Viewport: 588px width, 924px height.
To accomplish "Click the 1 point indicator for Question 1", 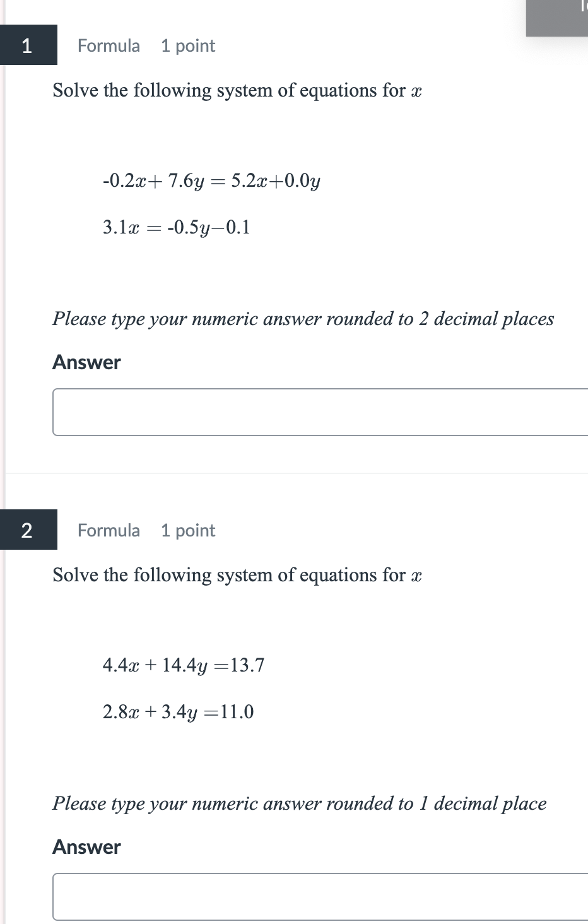I will coord(187,45).
